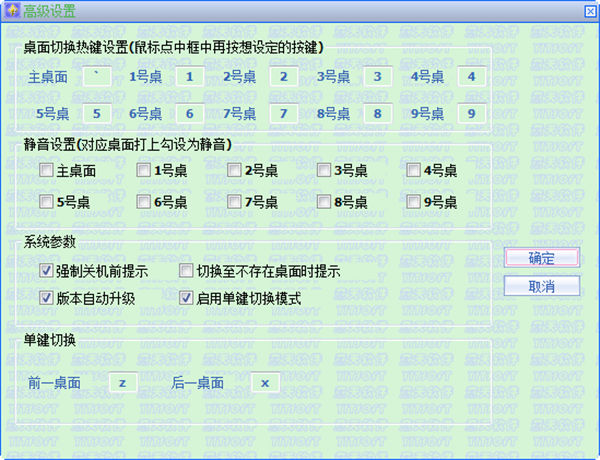Viewport: 600px width, 460px height.
Task: Mute the 7号桌 desktop checkbox
Action: pos(234,201)
